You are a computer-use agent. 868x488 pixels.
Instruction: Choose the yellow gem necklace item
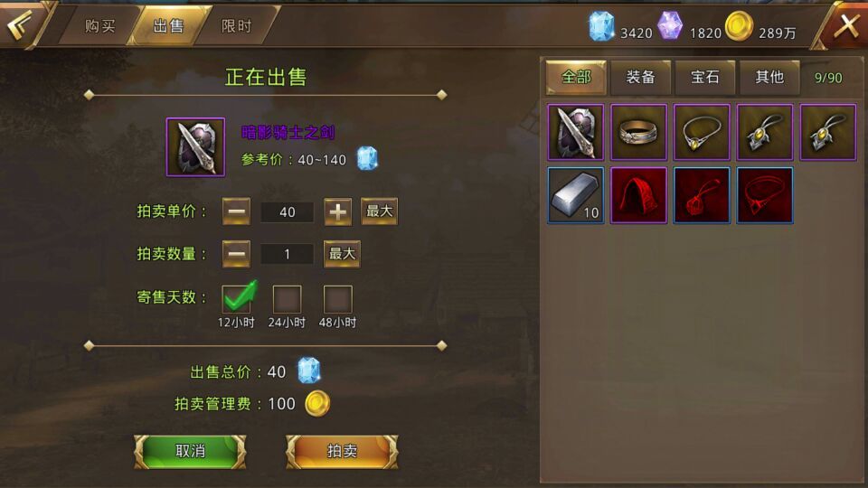702,132
